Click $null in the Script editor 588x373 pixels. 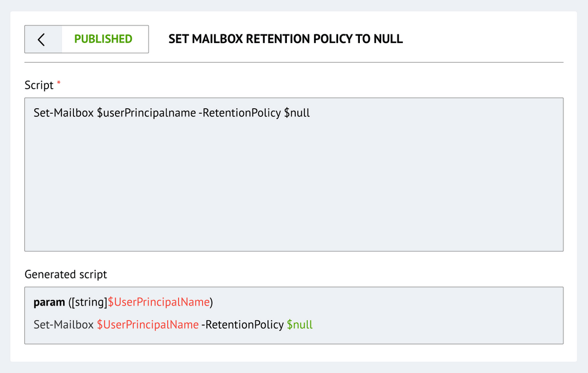(x=297, y=113)
